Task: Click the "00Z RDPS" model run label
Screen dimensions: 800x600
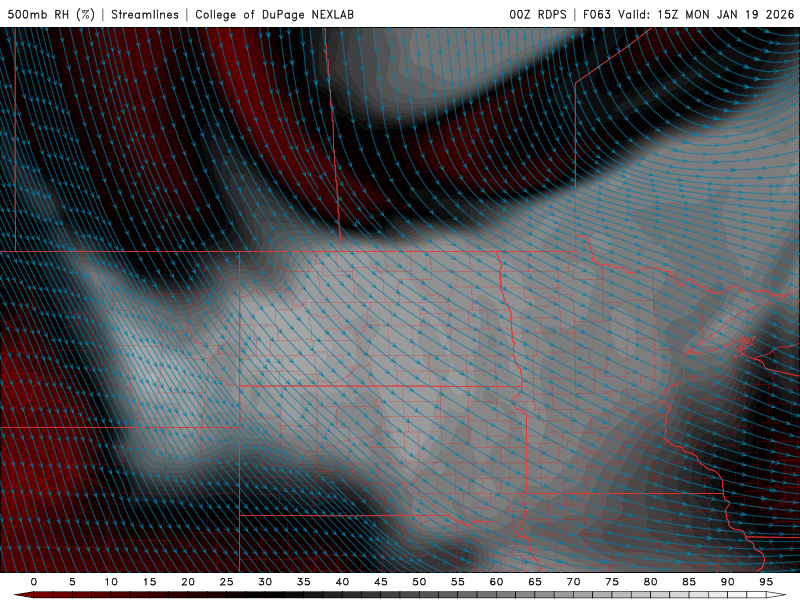Action: pyautogui.click(x=538, y=14)
